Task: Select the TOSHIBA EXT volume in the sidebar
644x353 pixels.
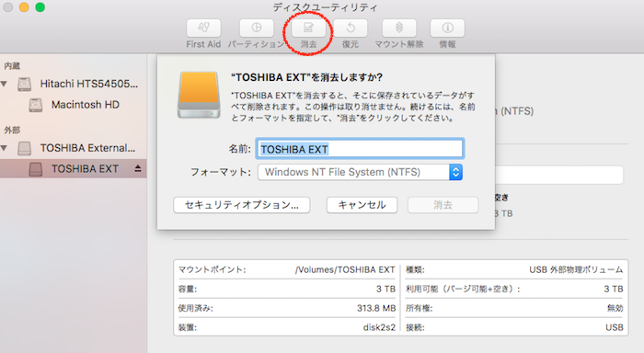Action: 74,169
